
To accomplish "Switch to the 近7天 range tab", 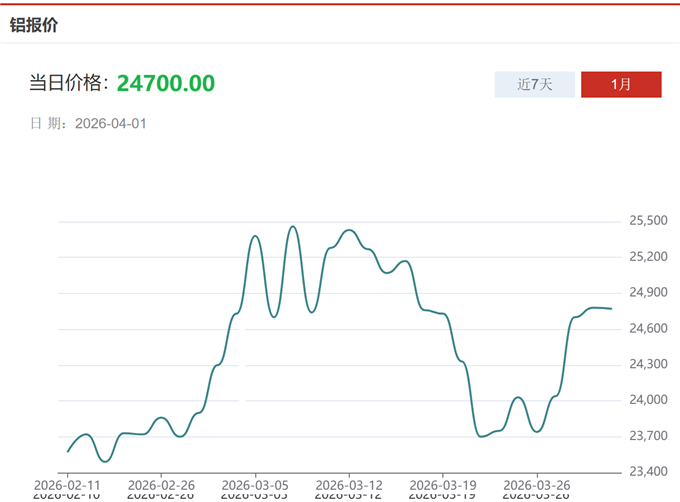I will pyautogui.click(x=534, y=85).
